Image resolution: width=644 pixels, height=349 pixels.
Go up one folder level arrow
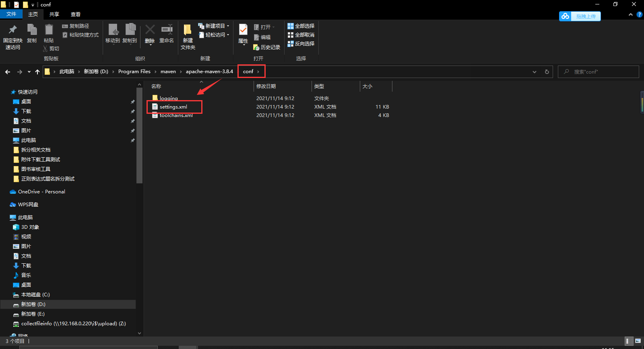pos(37,72)
